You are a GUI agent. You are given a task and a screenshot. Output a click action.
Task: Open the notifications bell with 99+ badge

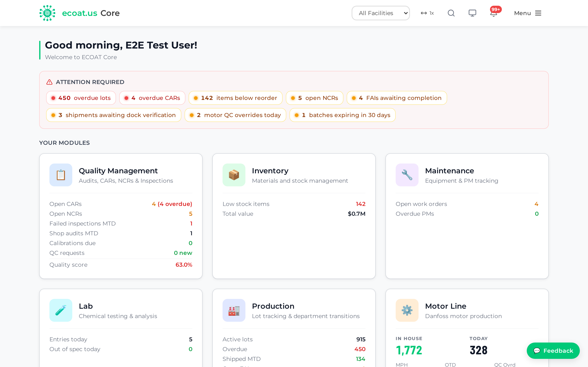tap(494, 13)
